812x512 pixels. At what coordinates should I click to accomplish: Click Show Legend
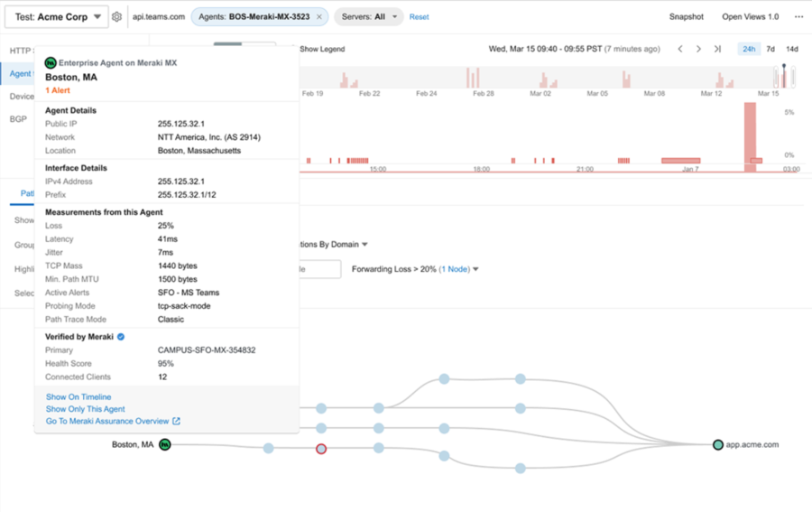(322, 49)
